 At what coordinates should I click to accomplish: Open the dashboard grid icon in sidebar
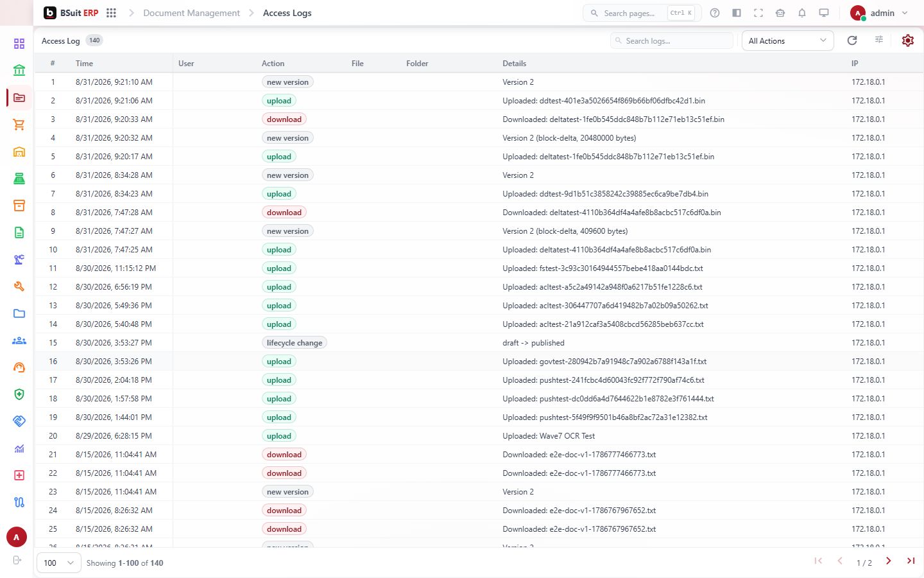tap(19, 44)
